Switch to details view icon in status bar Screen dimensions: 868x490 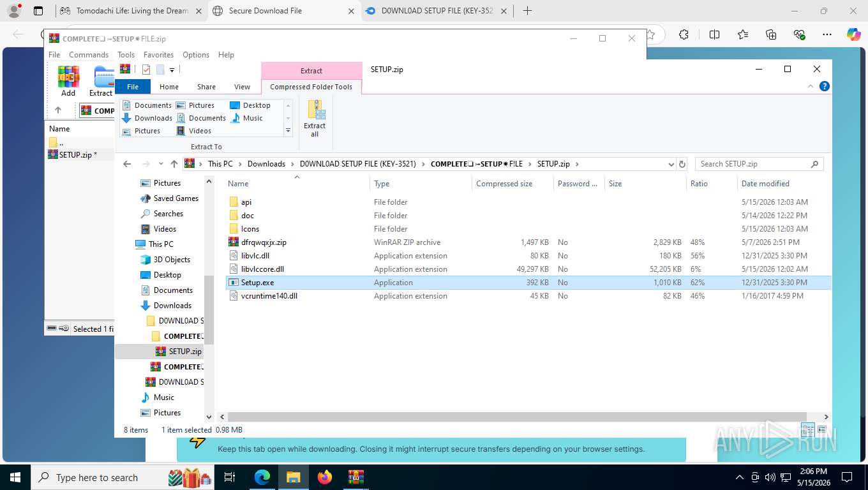(x=807, y=430)
